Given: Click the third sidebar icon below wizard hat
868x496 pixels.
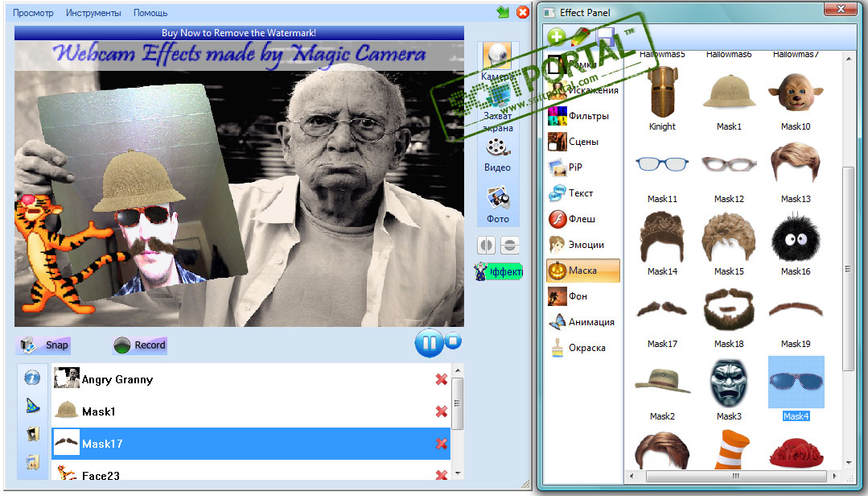Looking at the screenshot, I should coord(33,433).
